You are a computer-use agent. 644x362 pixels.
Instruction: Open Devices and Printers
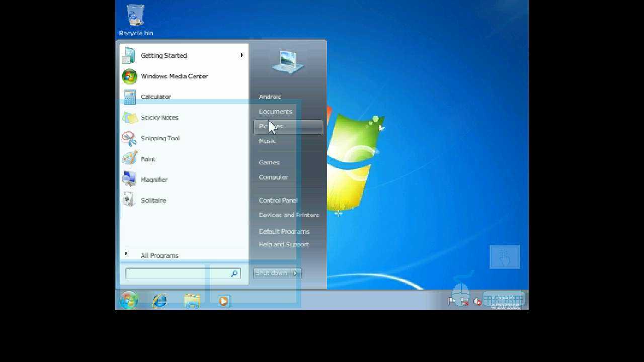pos(289,215)
